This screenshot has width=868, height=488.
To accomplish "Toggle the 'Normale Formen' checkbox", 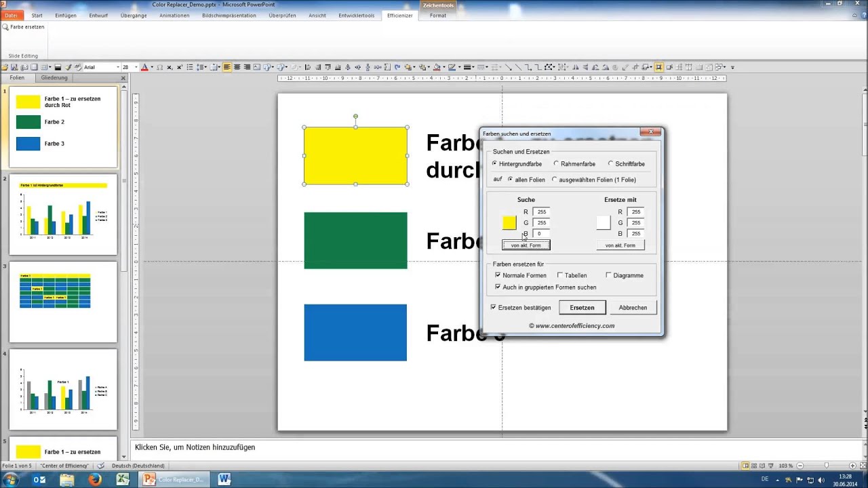I will click(x=498, y=275).
